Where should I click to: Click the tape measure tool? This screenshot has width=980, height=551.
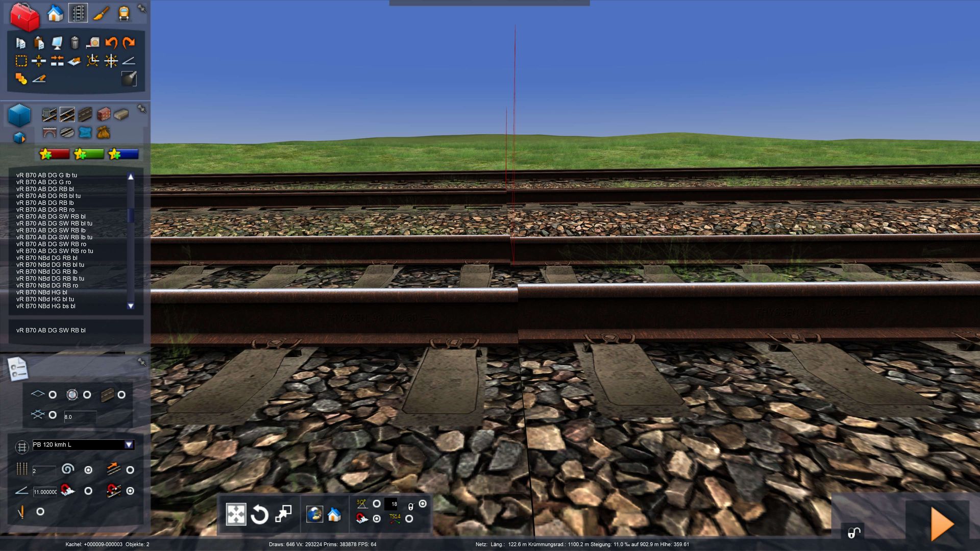pos(93,43)
